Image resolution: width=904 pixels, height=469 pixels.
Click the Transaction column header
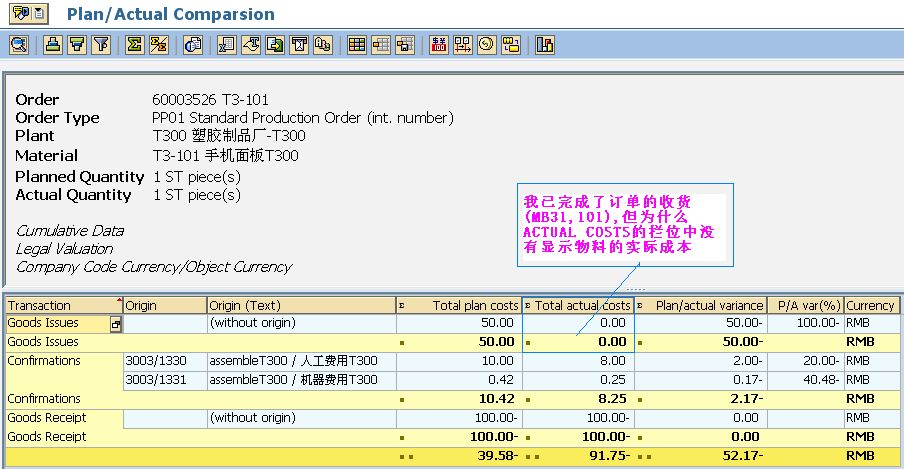pos(60,305)
